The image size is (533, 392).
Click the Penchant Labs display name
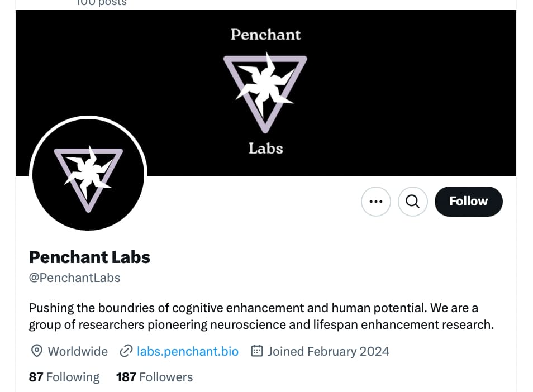click(89, 257)
